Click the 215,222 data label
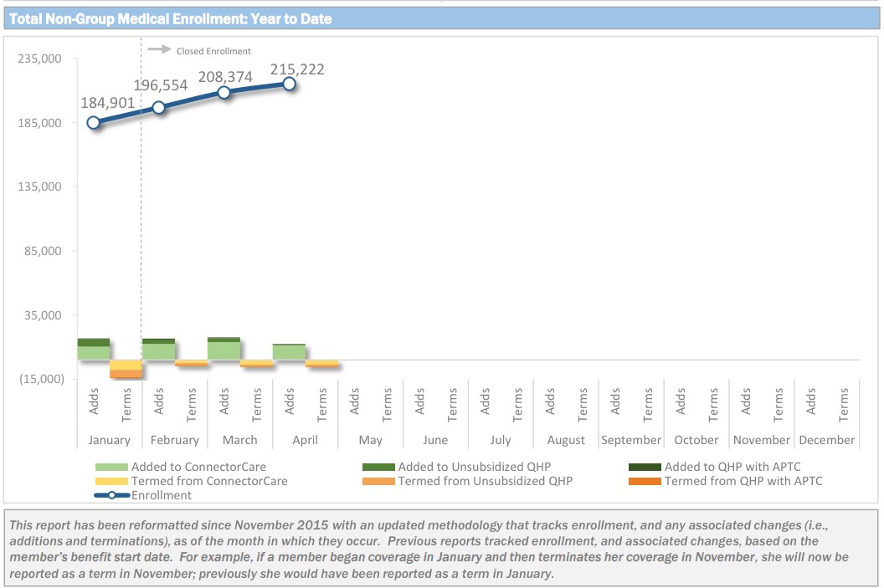 click(297, 69)
